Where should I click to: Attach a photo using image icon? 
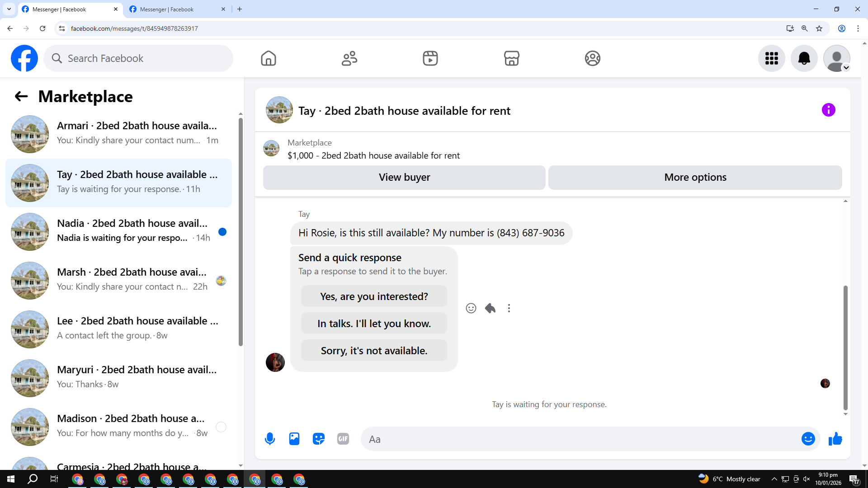(294, 439)
